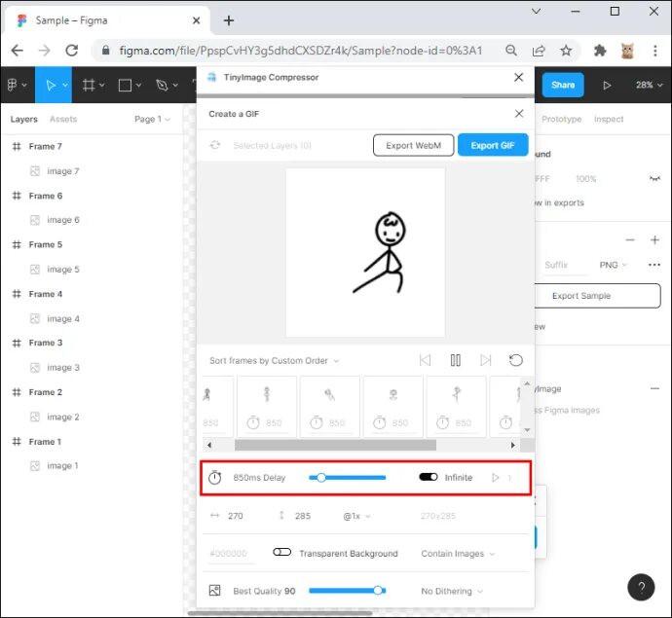672x618 pixels.
Task: Click the Export WebM button
Action: point(413,145)
